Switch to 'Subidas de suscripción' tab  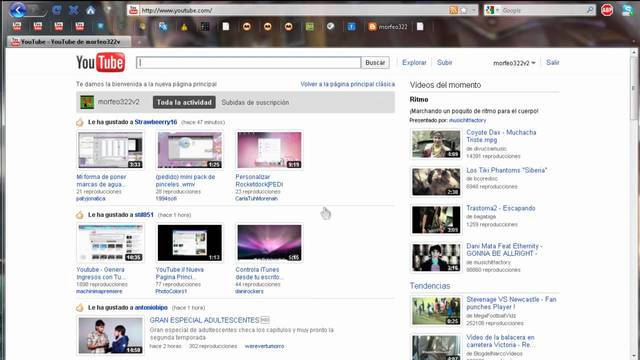[255, 102]
